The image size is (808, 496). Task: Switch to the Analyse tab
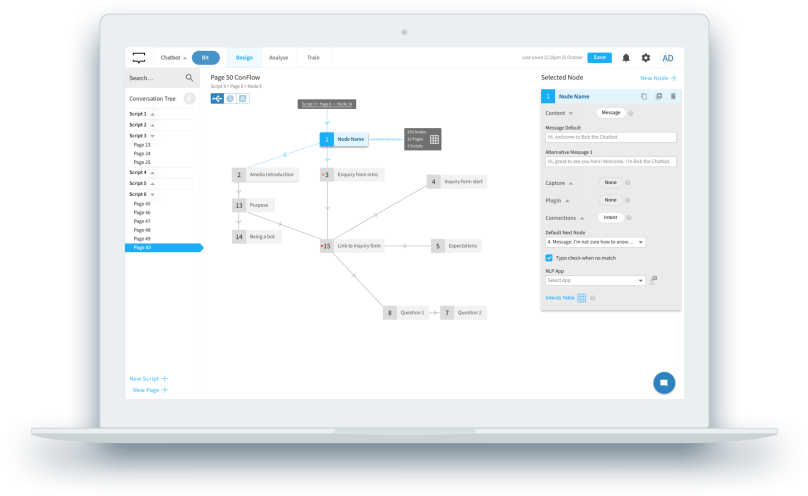[x=278, y=58]
